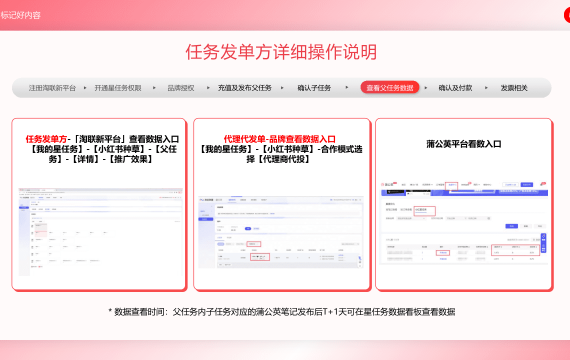Open the 充值及发布父任务 step
Viewport: 570px width, 360px height.
pos(245,88)
